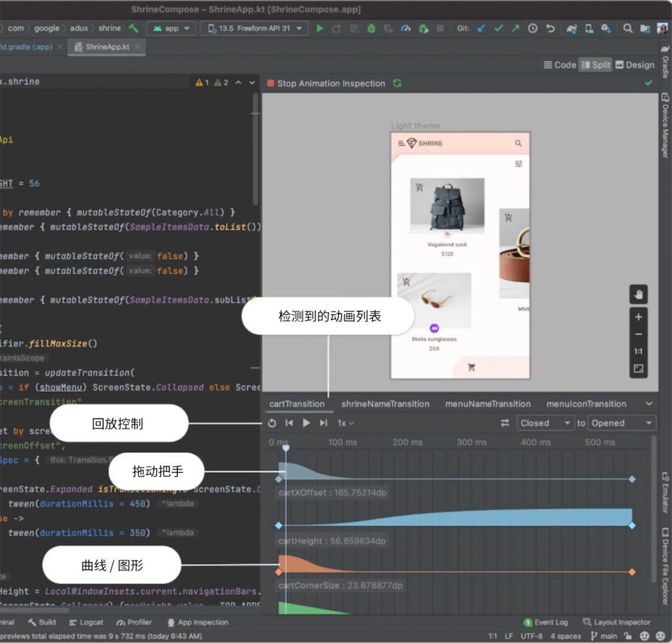Select the pan hand tool in preview

[x=638, y=294]
